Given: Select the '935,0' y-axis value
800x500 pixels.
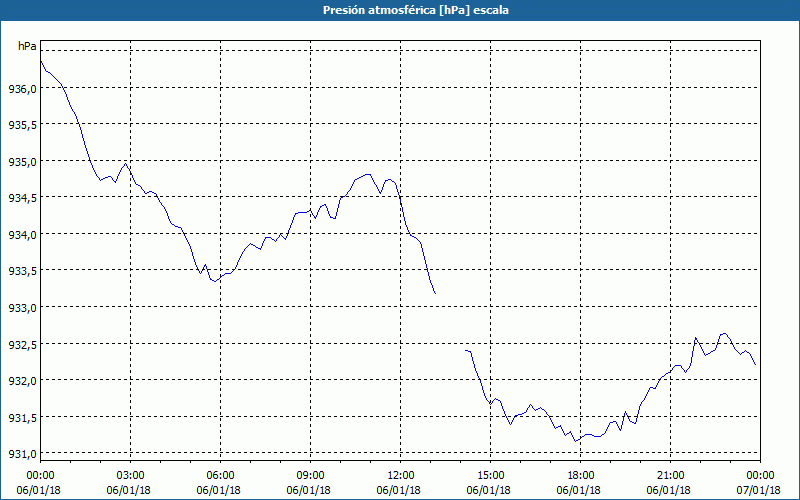Looking at the screenshot, I should [22, 161].
